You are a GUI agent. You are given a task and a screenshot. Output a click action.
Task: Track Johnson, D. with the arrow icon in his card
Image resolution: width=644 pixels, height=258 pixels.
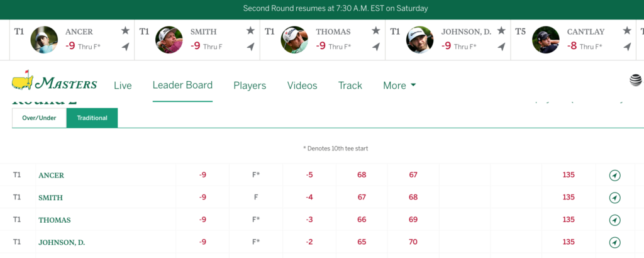(501, 47)
